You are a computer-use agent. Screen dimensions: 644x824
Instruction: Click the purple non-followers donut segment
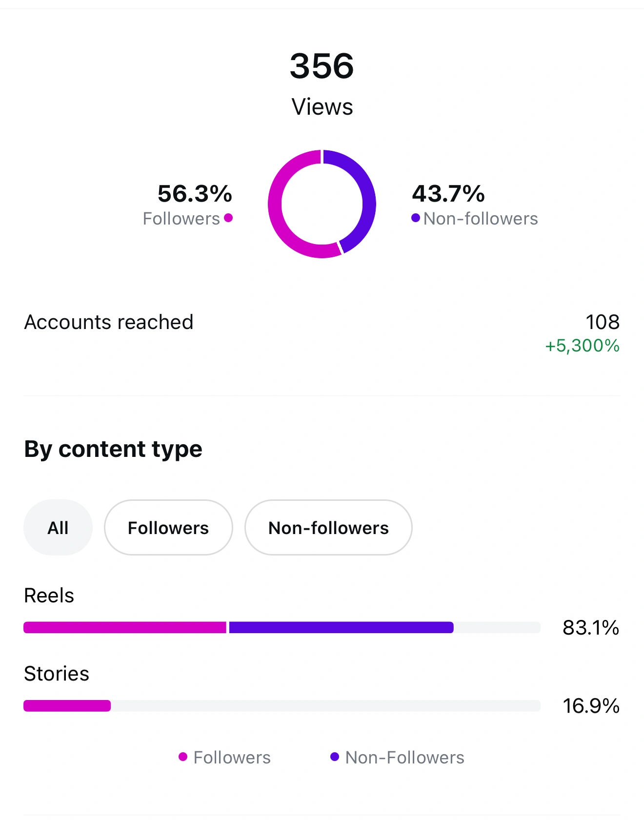click(x=367, y=195)
